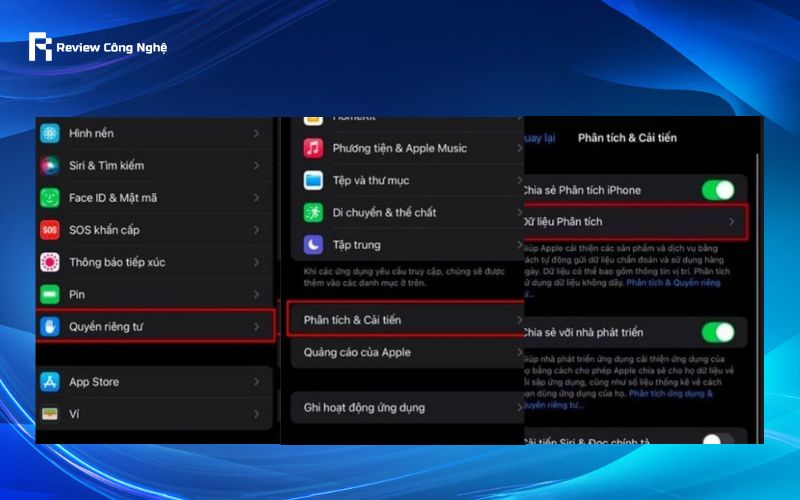Open chevron on Dữ liệu Phân tích row

732,221
